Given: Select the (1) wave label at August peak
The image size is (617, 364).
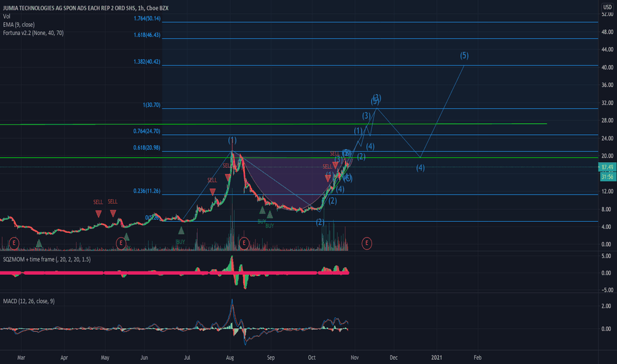Looking at the screenshot, I should pyautogui.click(x=232, y=140).
